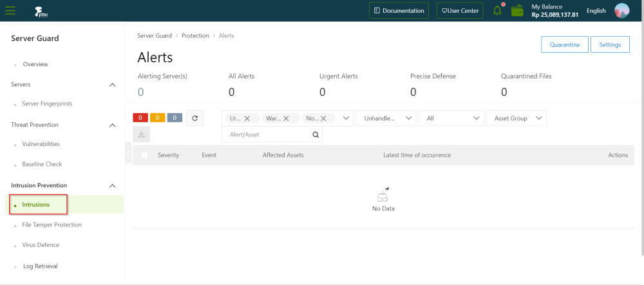The width and height of the screenshot is (644, 285).
Task: Click the My Balance amount
Action: tap(555, 15)
